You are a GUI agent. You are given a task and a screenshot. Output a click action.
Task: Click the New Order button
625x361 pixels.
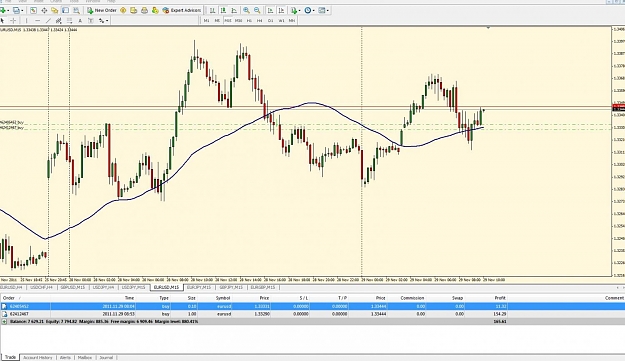102,10
